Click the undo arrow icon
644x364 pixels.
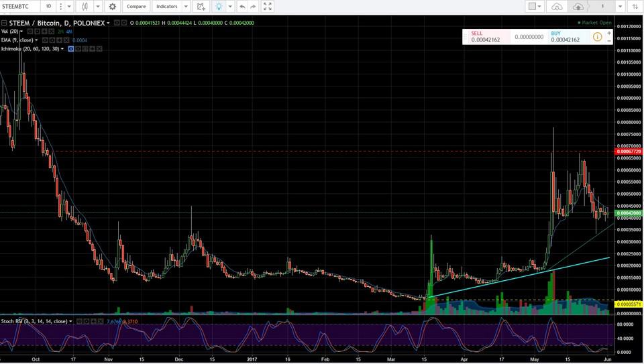242,7
